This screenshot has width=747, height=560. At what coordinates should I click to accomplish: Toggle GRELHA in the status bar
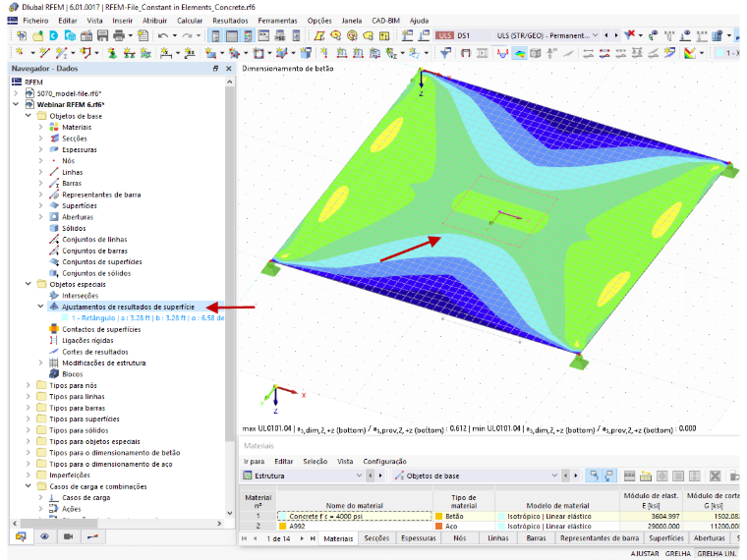677,554
